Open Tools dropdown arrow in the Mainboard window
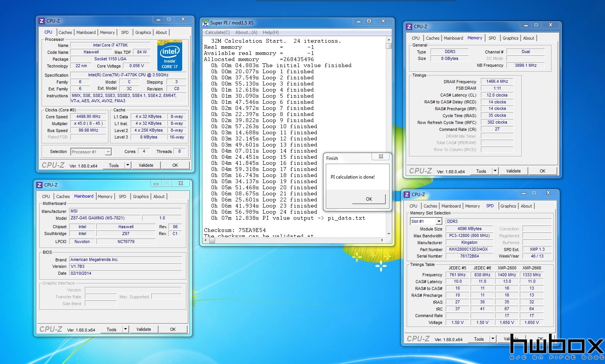 point(125,329)
